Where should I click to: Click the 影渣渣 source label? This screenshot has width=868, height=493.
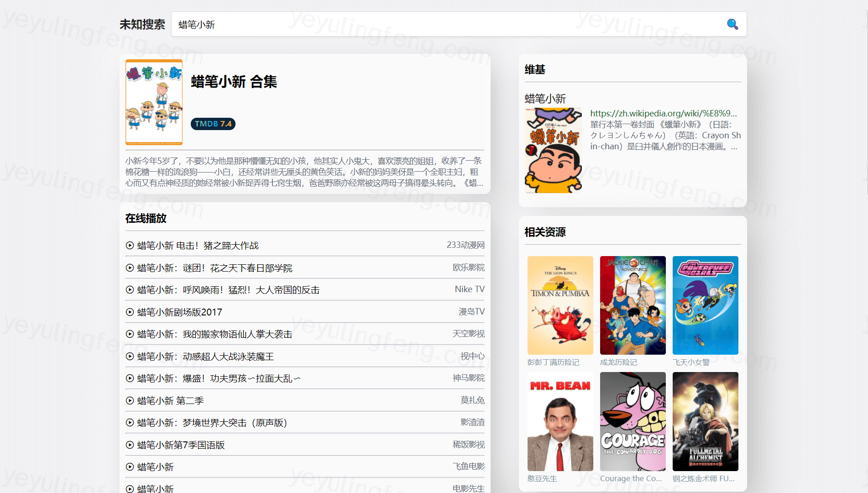[x=472, y=422]
